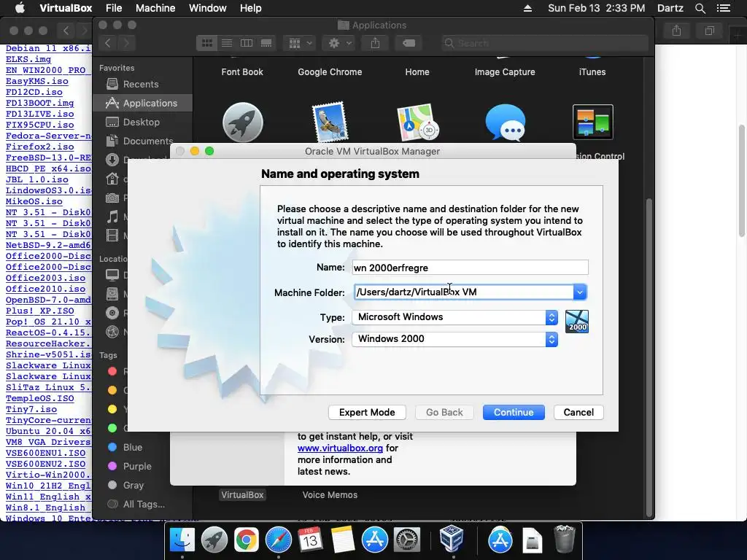Viewport: 747px width, 560px height.
Task: Open Finder group-by dropdown
Action: [299, 43]
